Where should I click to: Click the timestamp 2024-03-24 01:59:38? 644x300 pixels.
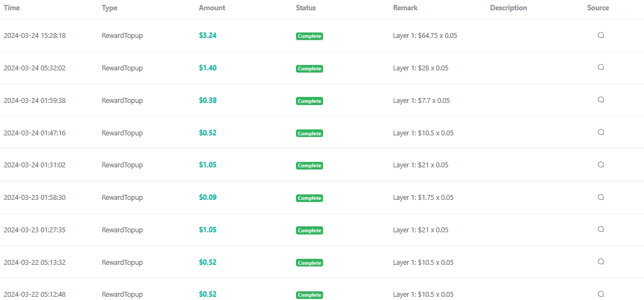tap(35, 101)
